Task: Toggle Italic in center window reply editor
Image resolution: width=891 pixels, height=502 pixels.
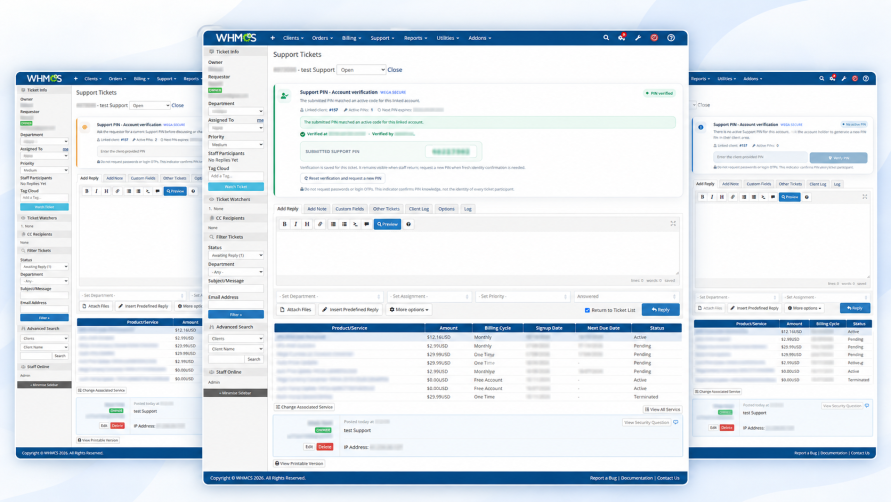Action: (295, 224)
